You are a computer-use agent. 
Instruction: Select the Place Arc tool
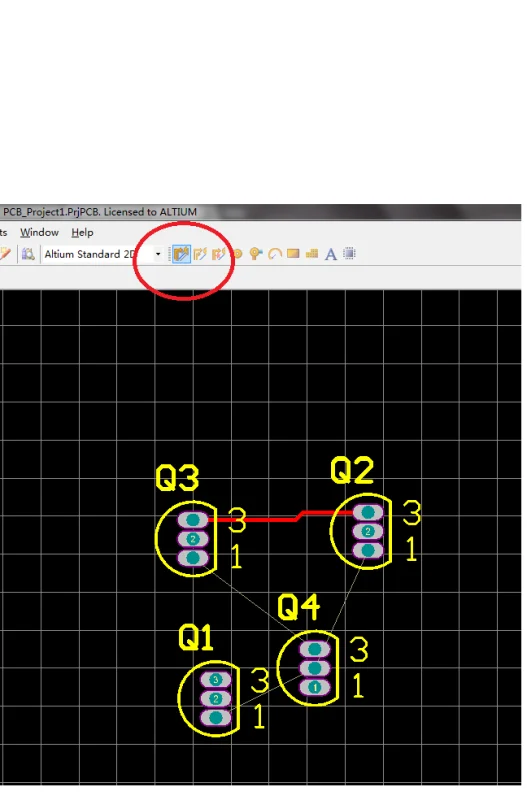point(274,254)
